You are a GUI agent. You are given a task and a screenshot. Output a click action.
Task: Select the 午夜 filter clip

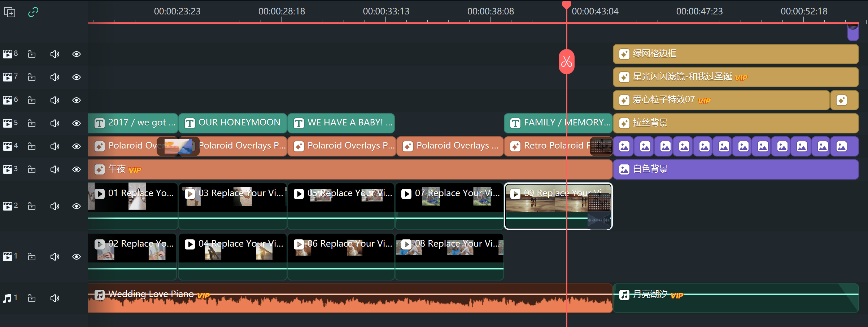click(x=350, y=169)
